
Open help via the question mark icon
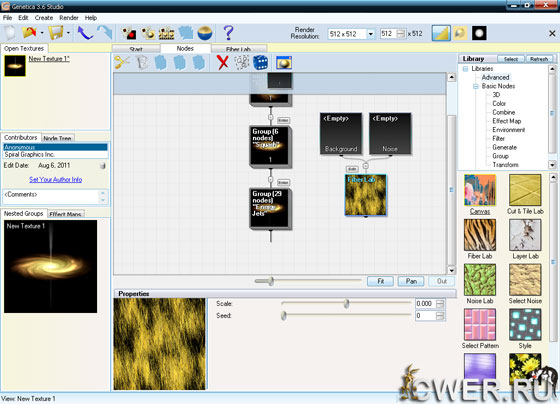pos(228,33)
